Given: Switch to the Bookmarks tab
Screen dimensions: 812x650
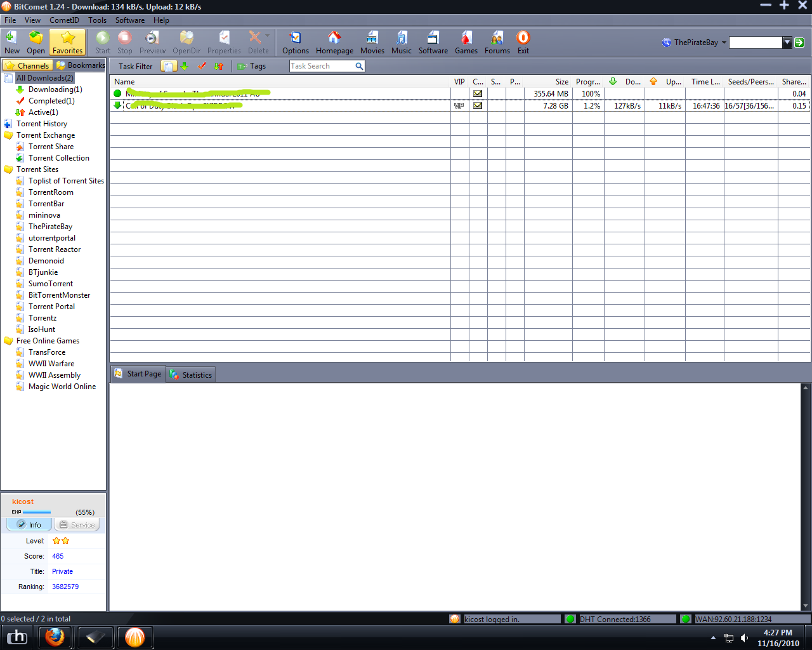Looking at the screenshot, I should (x=80, y=65).
